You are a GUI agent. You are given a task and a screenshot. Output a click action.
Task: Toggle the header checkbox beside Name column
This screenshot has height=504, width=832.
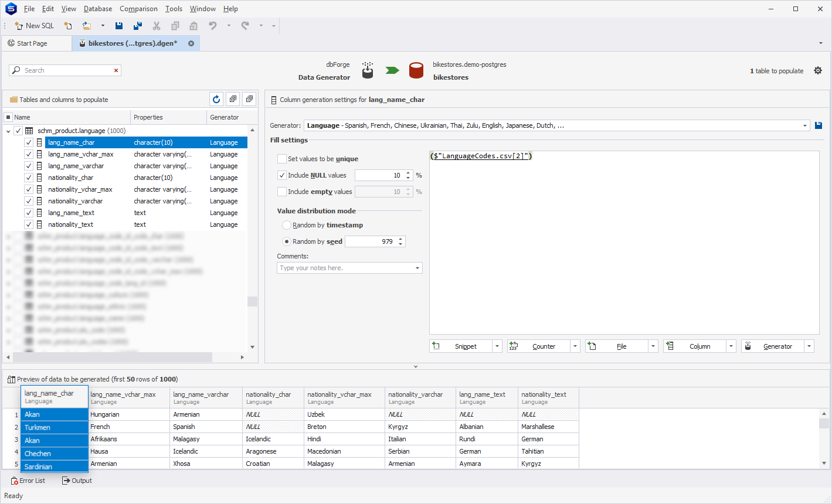(8, 117)
